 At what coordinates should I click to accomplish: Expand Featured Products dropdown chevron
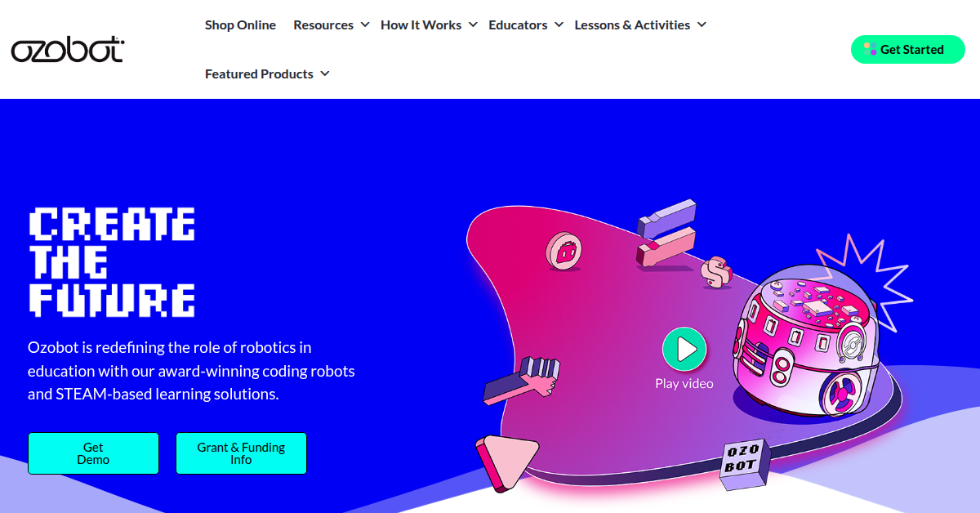coord(324,74)
